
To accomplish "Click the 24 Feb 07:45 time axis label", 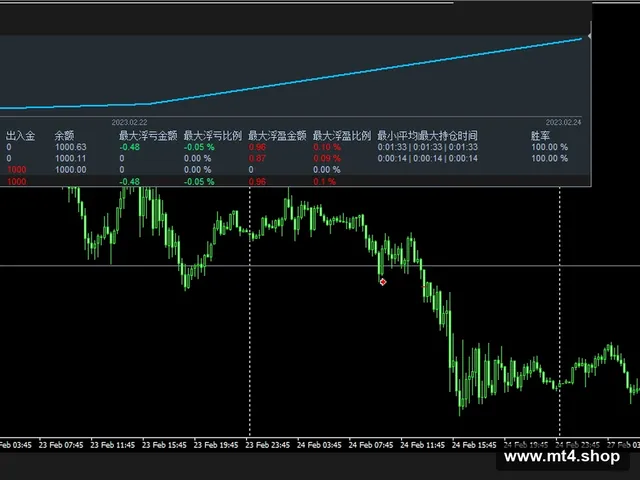I will point(371,445).
